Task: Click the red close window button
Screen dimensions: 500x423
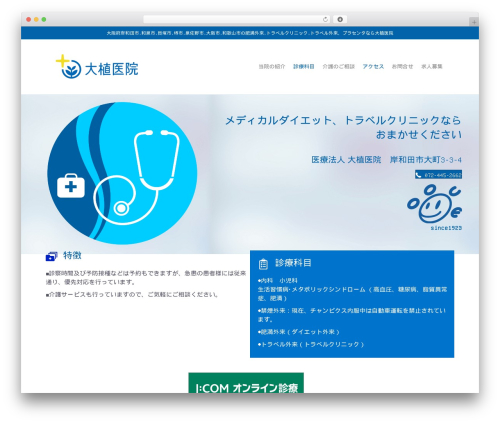Action: 29,20
